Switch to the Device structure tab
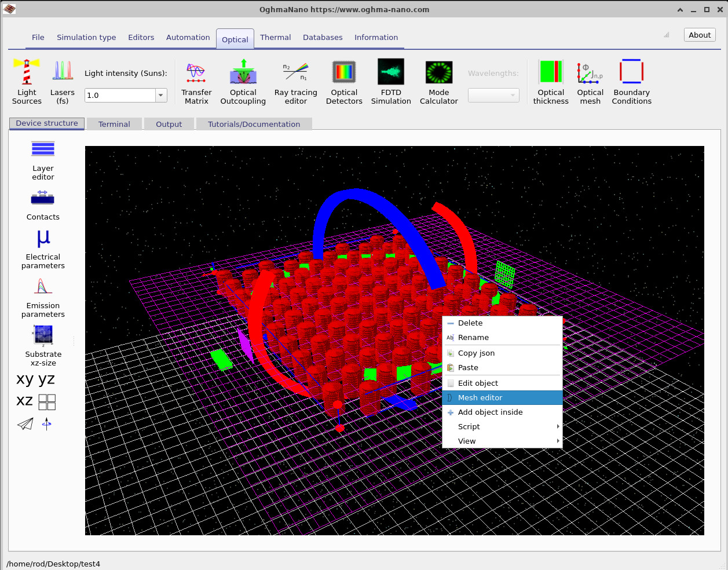This screenshot has width=728, height=570. tap(47, 123)
